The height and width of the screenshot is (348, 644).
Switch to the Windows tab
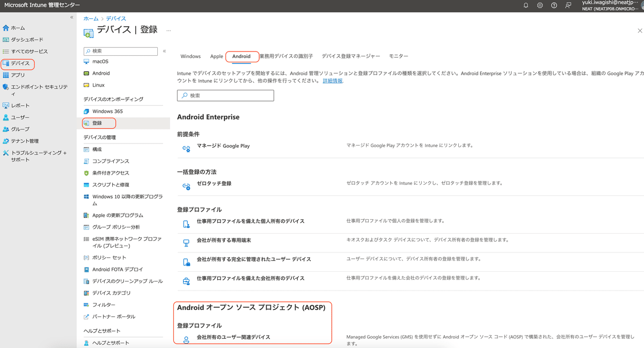pos(191,56)
